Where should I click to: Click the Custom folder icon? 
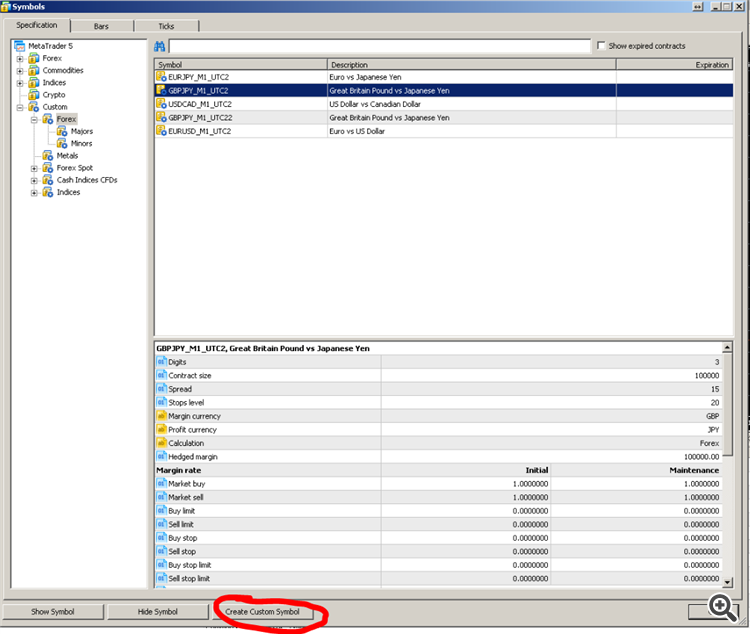pyautogui.click(x=33, y=107)
